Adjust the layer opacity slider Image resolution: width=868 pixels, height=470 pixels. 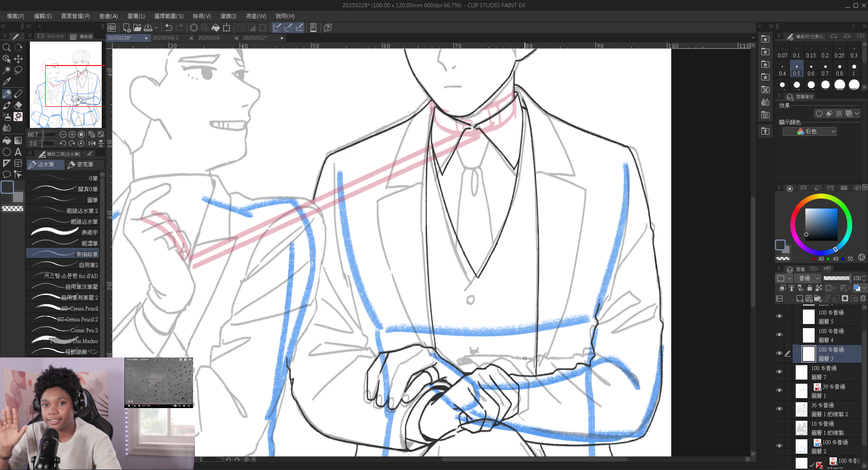(836, 278)
